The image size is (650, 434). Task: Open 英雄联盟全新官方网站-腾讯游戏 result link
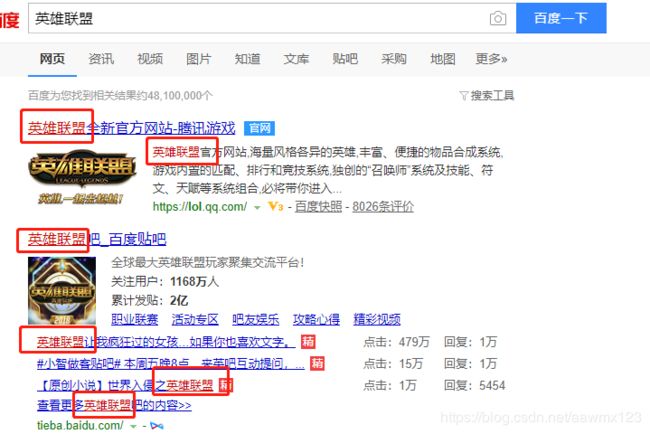[x=131, y=128]
